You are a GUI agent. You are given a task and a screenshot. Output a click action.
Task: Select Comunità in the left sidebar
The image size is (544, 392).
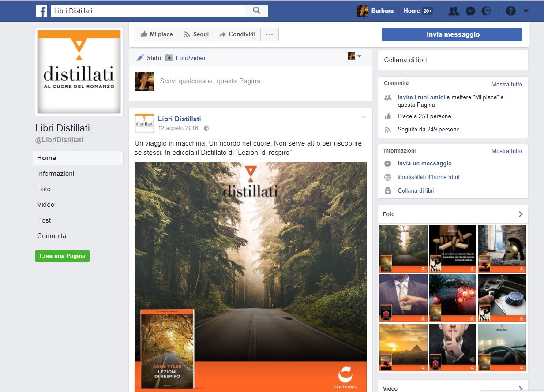[52, 236]
